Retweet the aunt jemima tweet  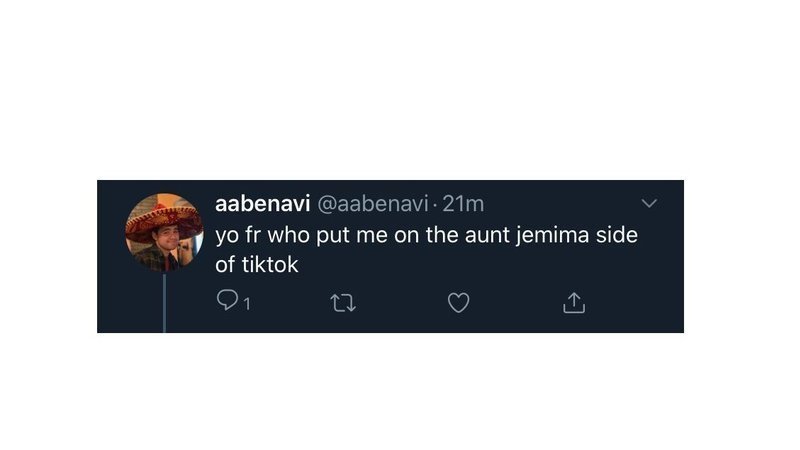point(343,303)
